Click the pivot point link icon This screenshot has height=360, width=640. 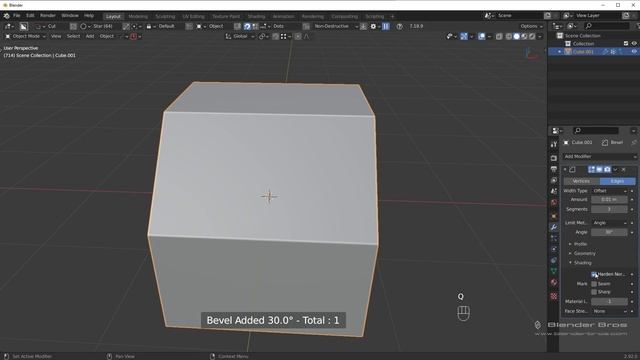262,36
